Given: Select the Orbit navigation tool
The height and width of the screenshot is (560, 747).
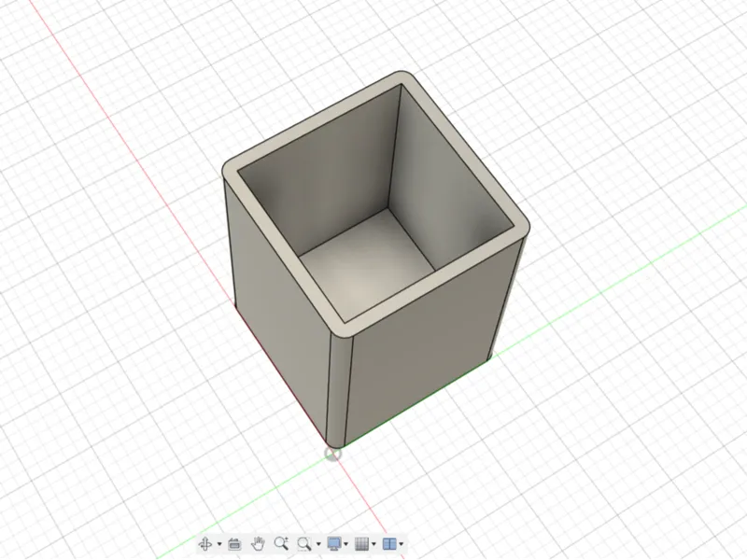Looking at the screenshot, I should (x=204, y=544).
